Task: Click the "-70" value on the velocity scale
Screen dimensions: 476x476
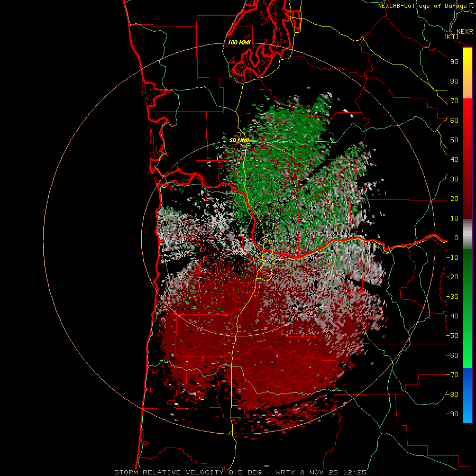Action: (452, 375)
